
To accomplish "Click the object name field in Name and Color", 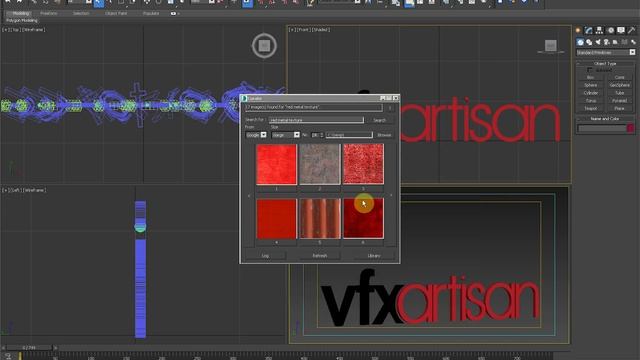I will [x=602, y=128].
